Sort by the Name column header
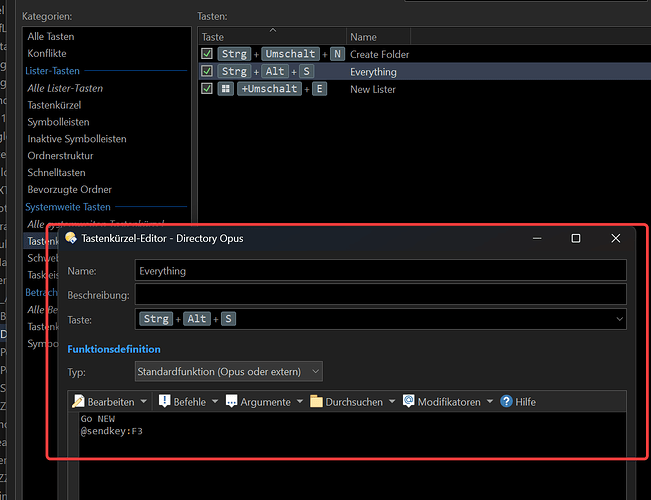Viewport: 651px width, 500px height. (x=379, y=37)
